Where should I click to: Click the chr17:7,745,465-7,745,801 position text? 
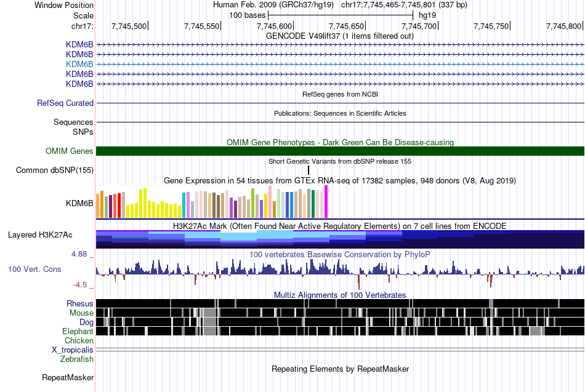click(x=404, y=5)
